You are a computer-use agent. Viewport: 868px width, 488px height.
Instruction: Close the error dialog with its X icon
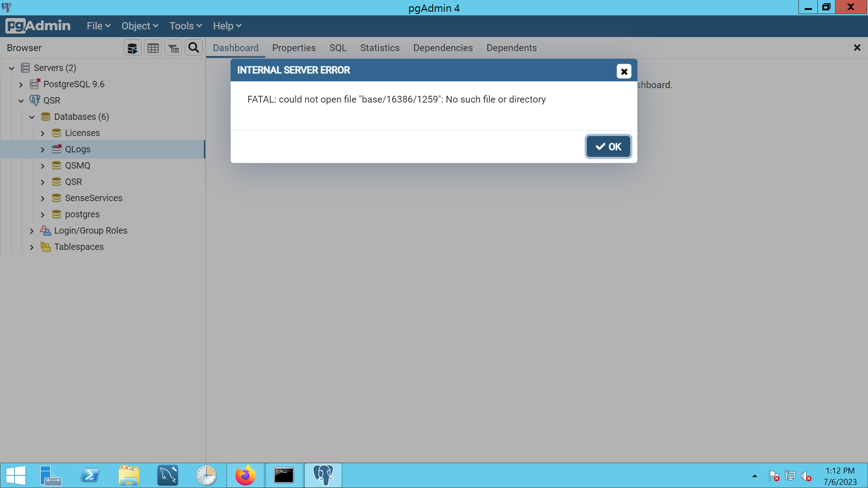624,71
